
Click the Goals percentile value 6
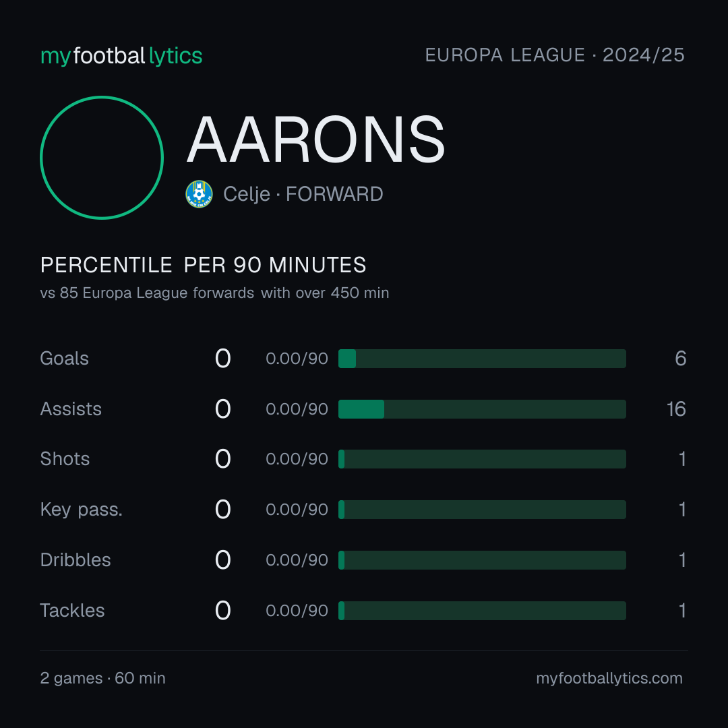coord(681,359)
